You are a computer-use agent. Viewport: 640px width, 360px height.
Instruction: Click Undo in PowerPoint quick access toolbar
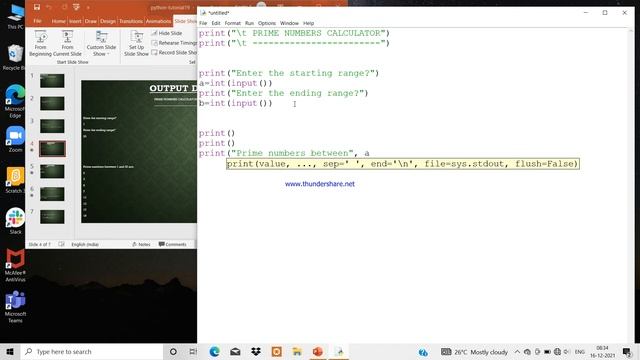49,7
